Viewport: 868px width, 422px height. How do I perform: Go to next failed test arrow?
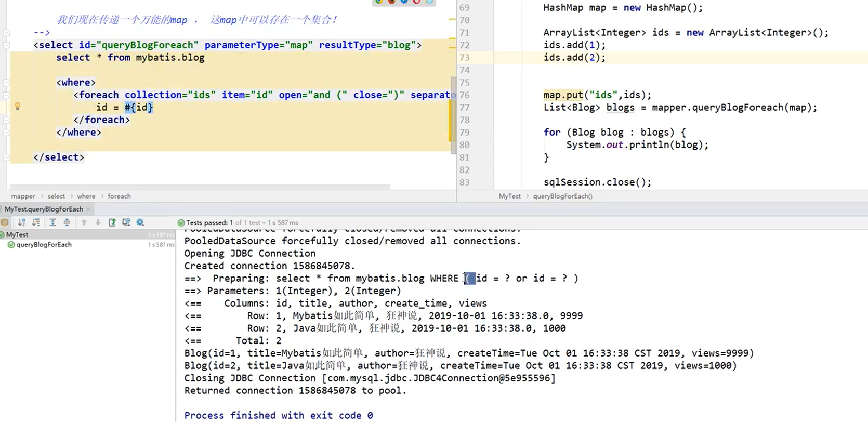click(98, 222)
